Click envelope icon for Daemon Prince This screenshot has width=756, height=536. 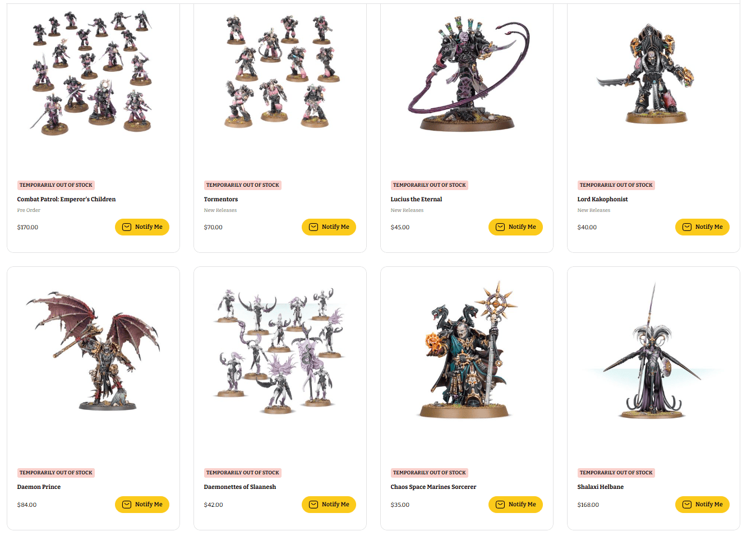click(x=127, y=505)
